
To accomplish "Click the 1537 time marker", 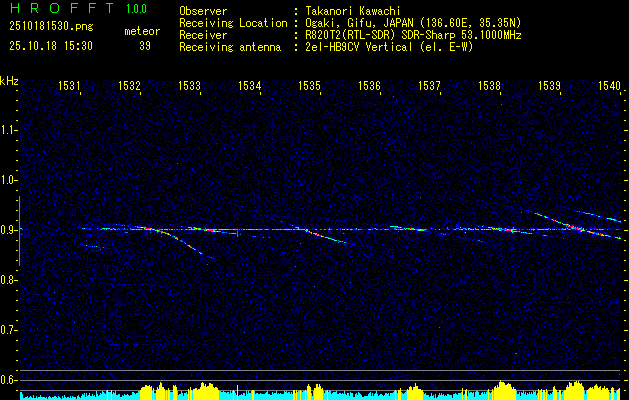I will 429,85.
